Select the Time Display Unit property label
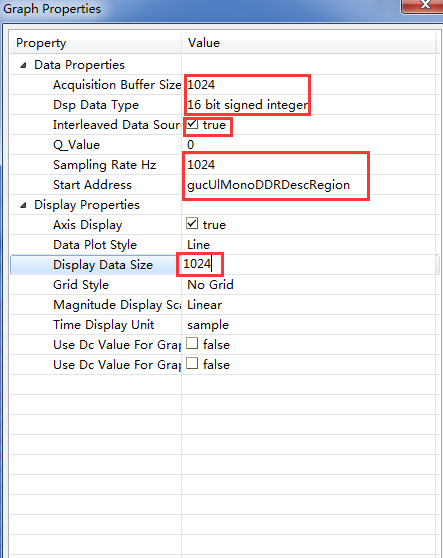 (104, 325)
